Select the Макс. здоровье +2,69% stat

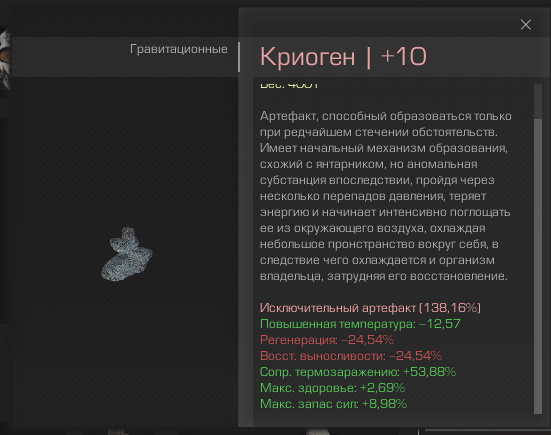pos(332,388)
